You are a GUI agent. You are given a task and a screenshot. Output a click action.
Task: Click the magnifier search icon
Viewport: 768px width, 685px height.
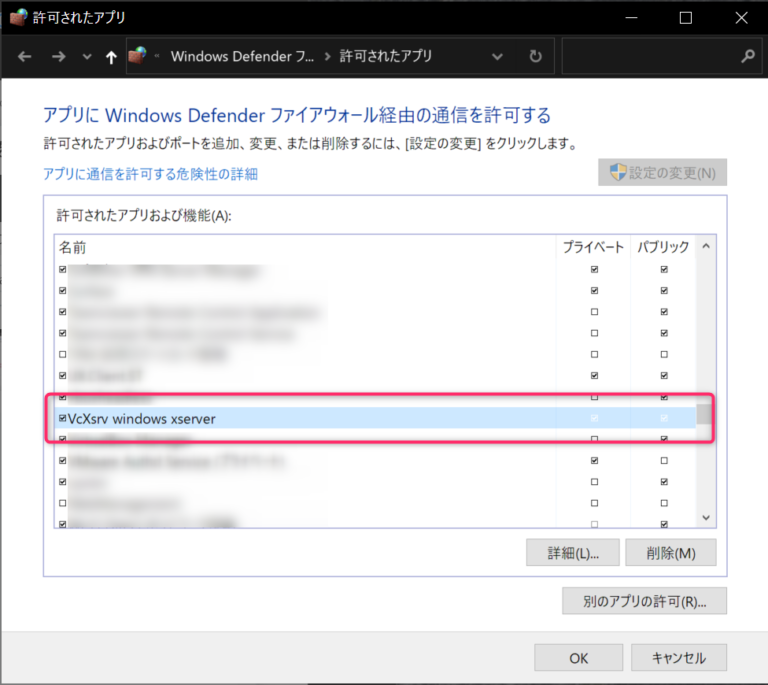pyautogui.click(x=748, y=56)
